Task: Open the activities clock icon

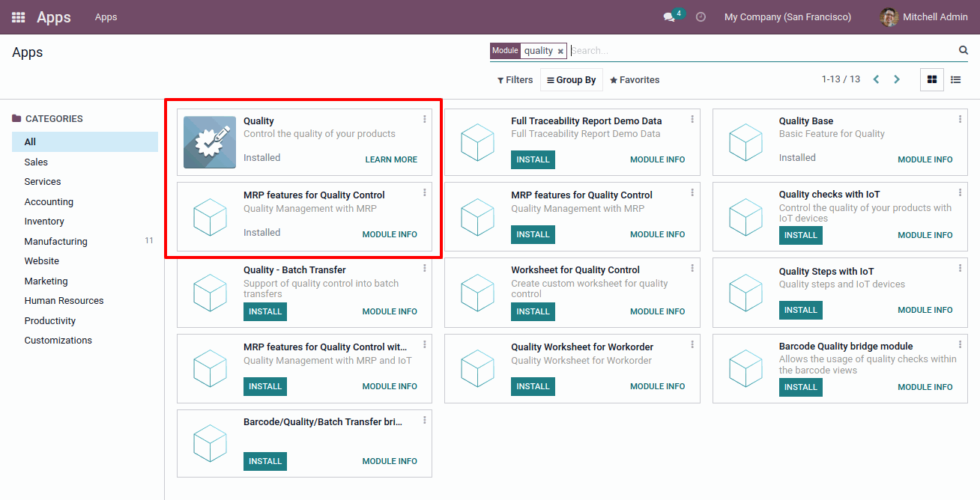Action: click(x=701, y=16)
